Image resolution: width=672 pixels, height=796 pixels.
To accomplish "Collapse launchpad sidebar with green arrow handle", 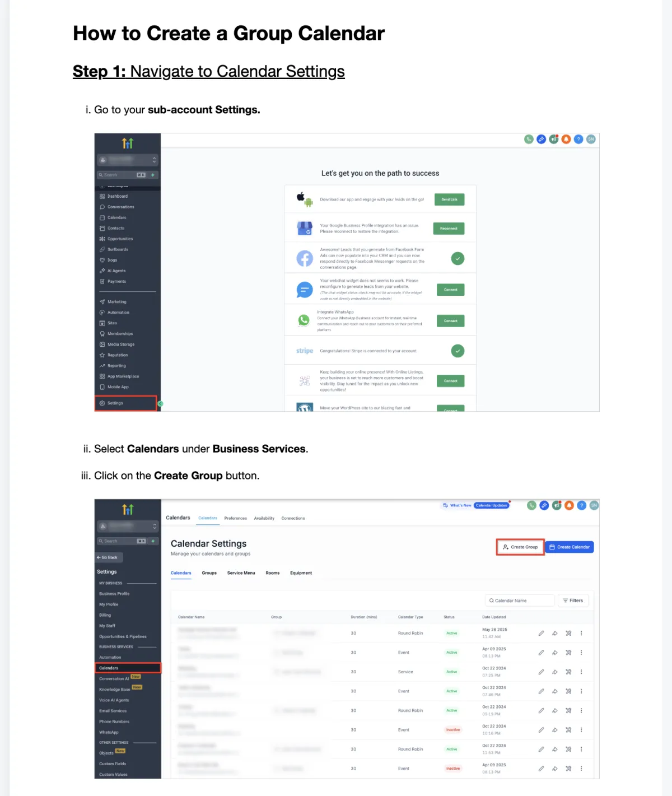I will point(161,403).
